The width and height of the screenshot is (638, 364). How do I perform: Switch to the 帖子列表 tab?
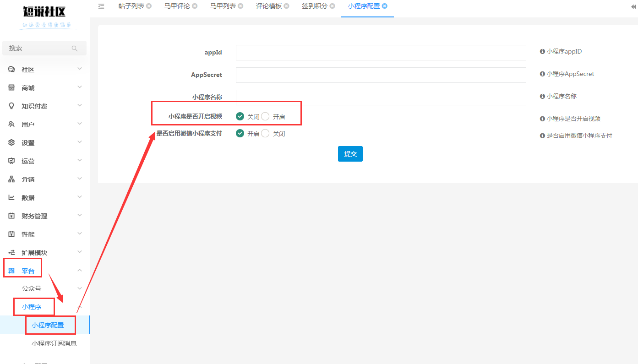[x=131, y=6]
